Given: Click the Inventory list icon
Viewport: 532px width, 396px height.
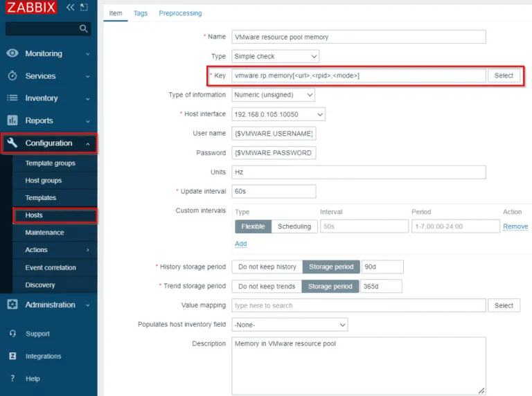Looking at the screenshot, I should click(x=12, y=98).
